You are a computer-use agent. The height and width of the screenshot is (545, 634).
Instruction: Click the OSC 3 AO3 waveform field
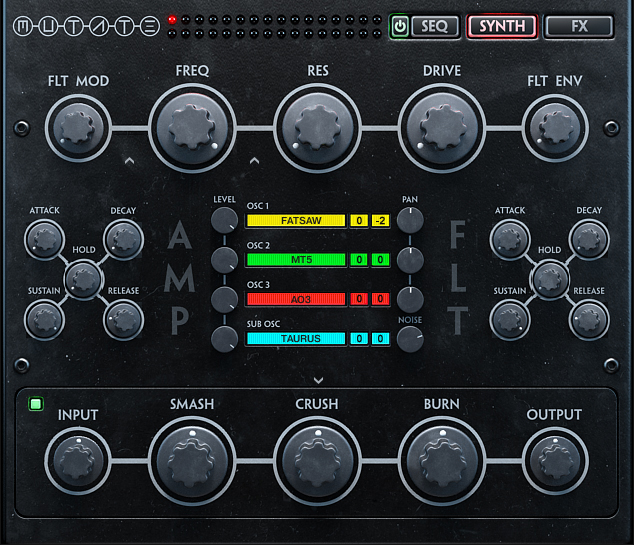[295, 299]
